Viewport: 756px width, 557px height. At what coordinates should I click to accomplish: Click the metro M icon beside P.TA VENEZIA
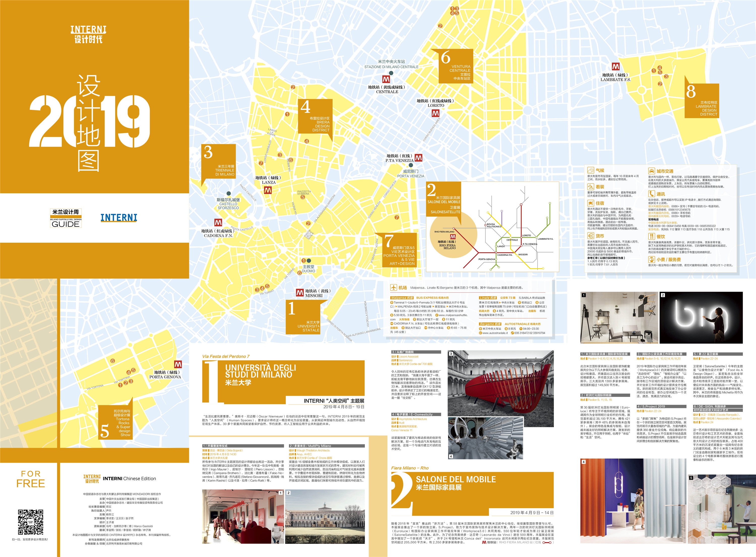coord(418,158)
